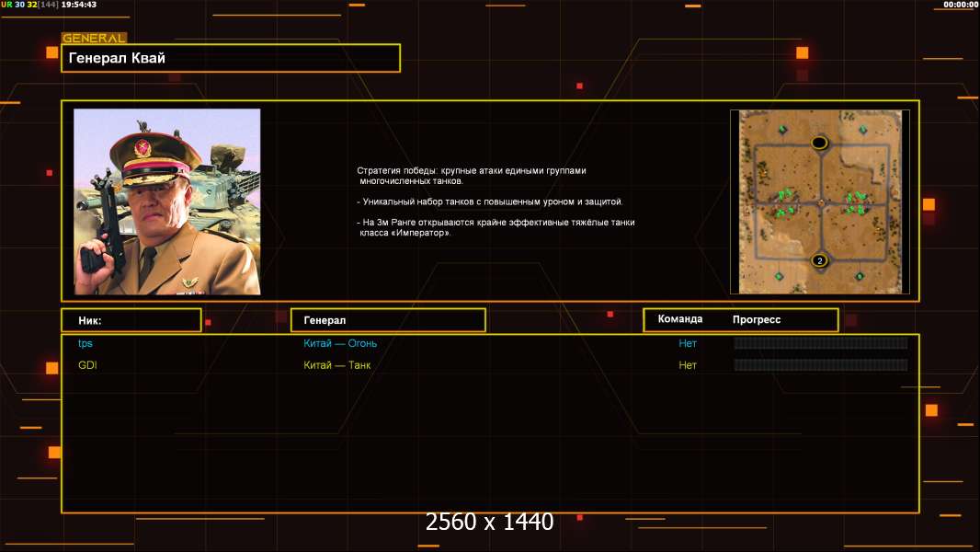Click the top-left green supply marker on minimap

click(782, 129)
